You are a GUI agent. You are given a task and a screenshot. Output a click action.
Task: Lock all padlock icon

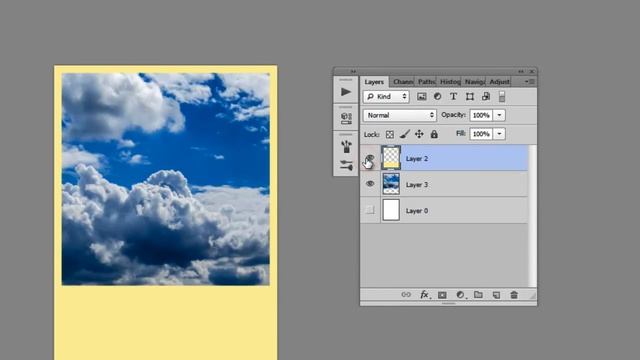coord(434,134)
